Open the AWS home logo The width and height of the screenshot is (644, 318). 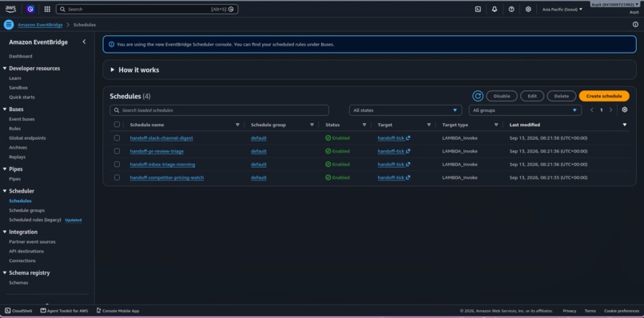pos(10,9)
